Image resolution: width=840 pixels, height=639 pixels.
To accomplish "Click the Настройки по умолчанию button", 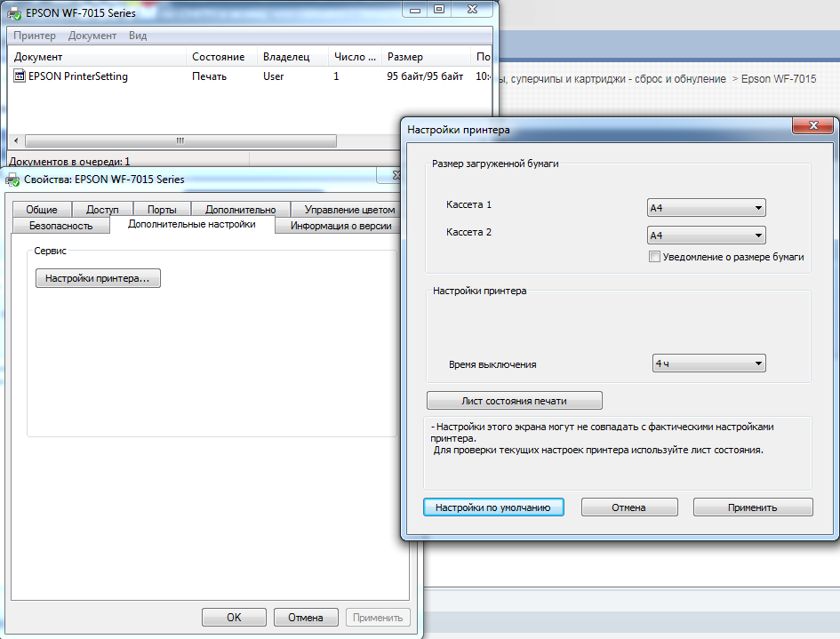I will coord(493,507).
